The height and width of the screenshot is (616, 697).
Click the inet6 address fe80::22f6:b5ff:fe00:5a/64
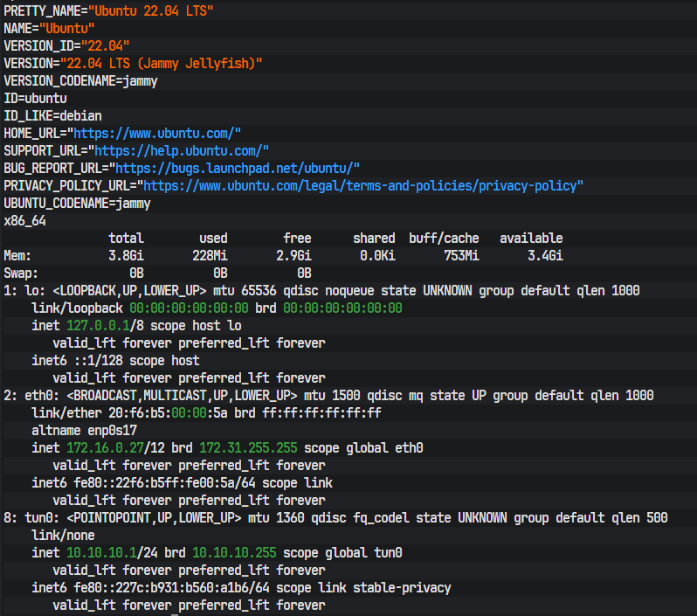[164, 483]
